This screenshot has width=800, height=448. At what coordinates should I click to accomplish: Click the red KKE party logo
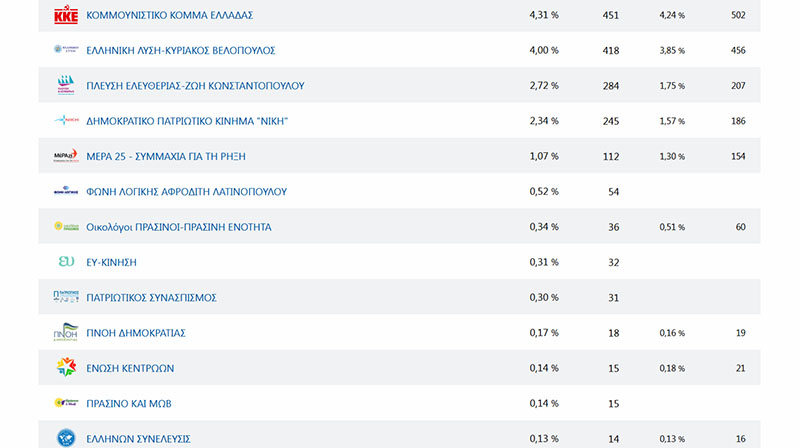(x=65, y=15)
